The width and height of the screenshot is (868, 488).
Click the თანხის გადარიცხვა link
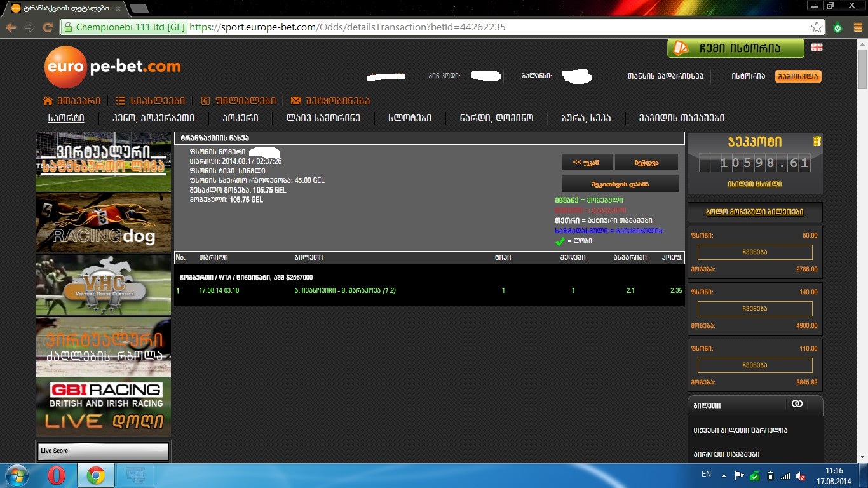[x=665, y=76]
